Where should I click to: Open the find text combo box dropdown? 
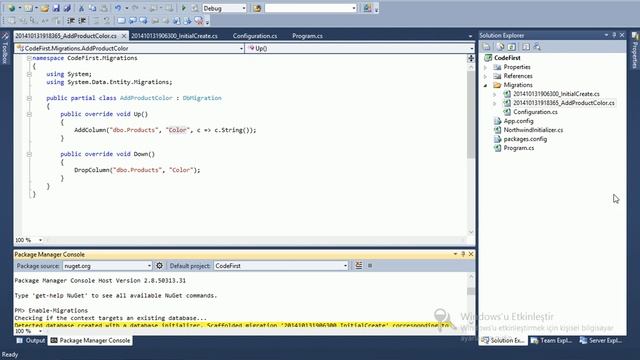[353, 8]
